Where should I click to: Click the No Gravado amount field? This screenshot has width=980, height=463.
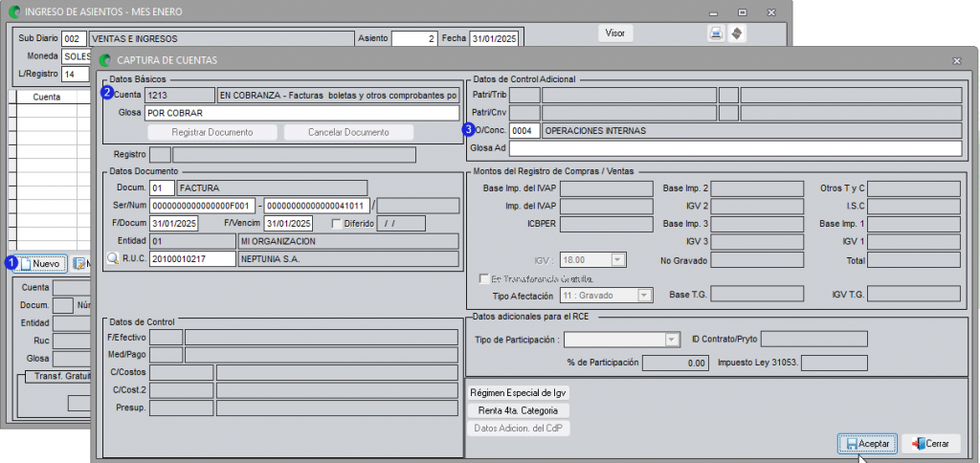[x=757, y=259]
